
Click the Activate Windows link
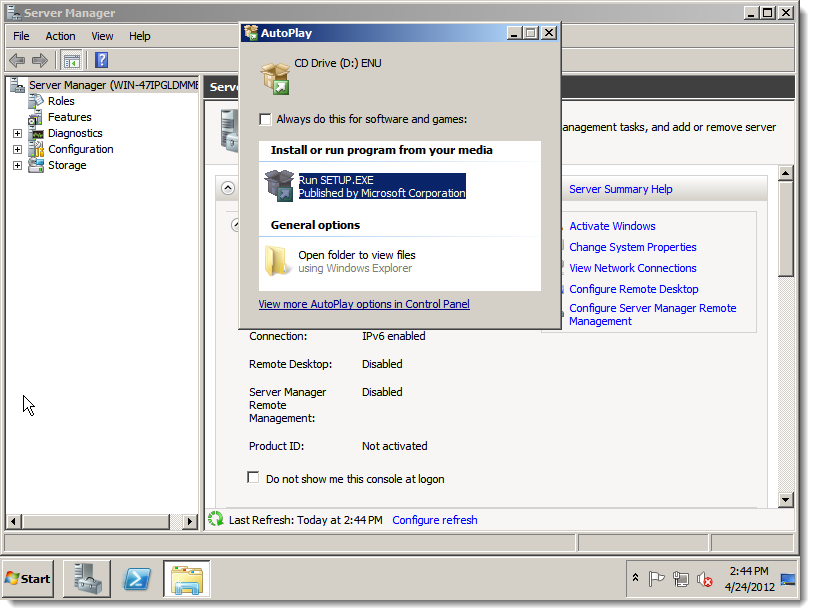click(x=612, y=226)
